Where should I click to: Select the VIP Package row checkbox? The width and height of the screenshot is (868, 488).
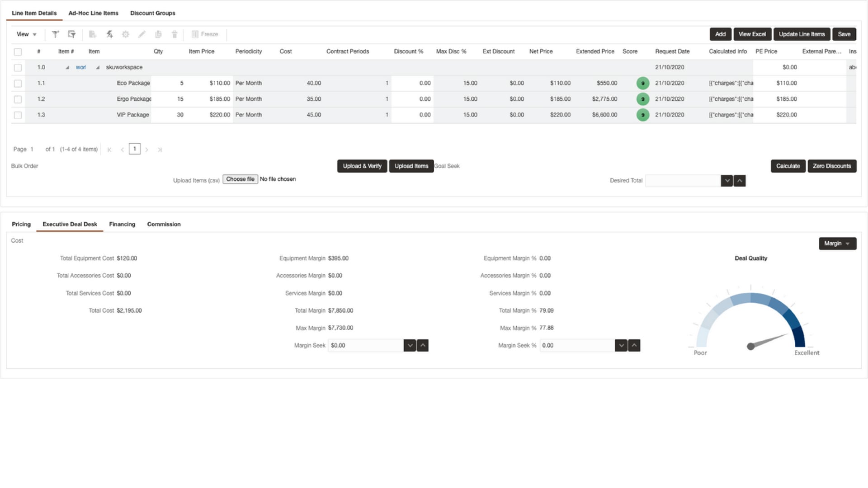point(18,115)
